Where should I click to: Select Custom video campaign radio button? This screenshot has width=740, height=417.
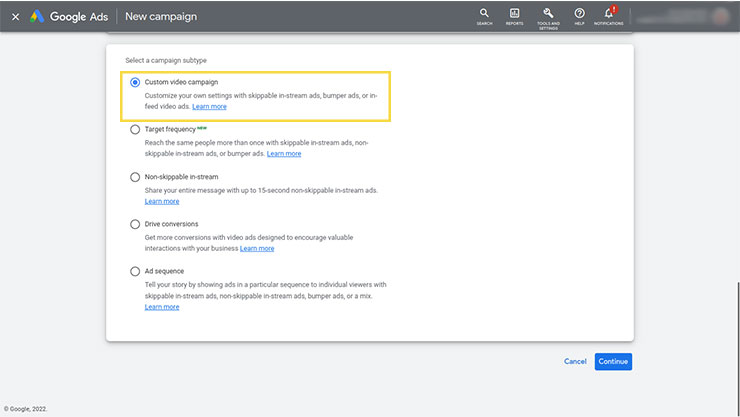coord(136,82)
